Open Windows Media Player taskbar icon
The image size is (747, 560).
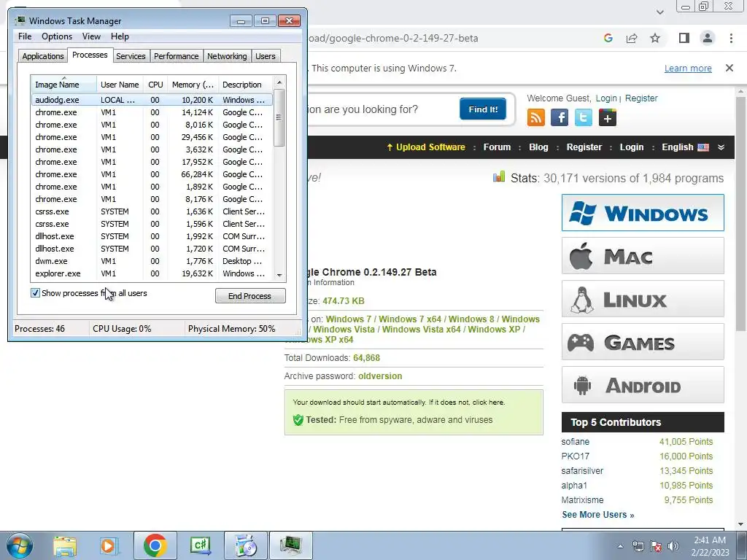(x=109, y=545)
